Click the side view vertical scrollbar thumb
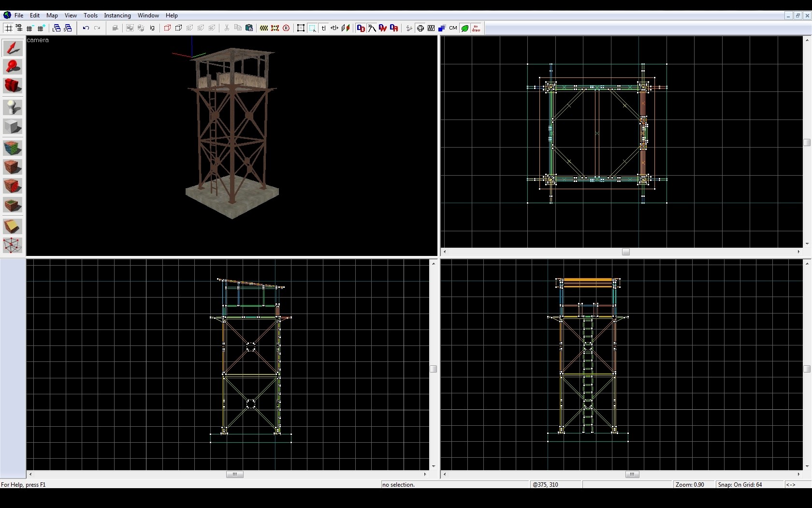This screenshot has height=508, width=812. 807,369
